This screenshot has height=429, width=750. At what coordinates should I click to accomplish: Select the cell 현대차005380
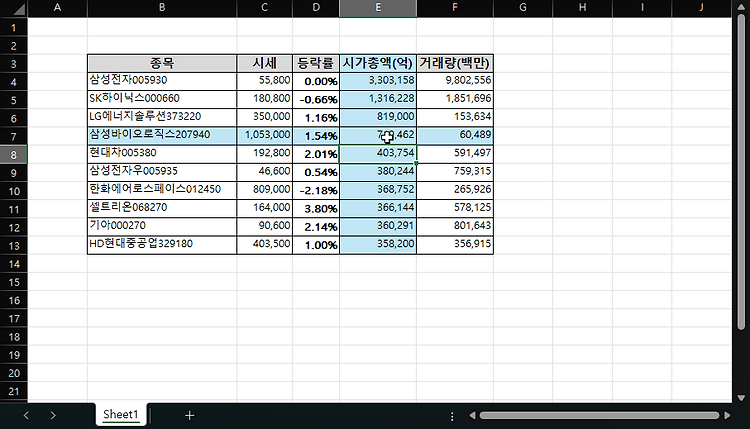click(x=162, y=154)
